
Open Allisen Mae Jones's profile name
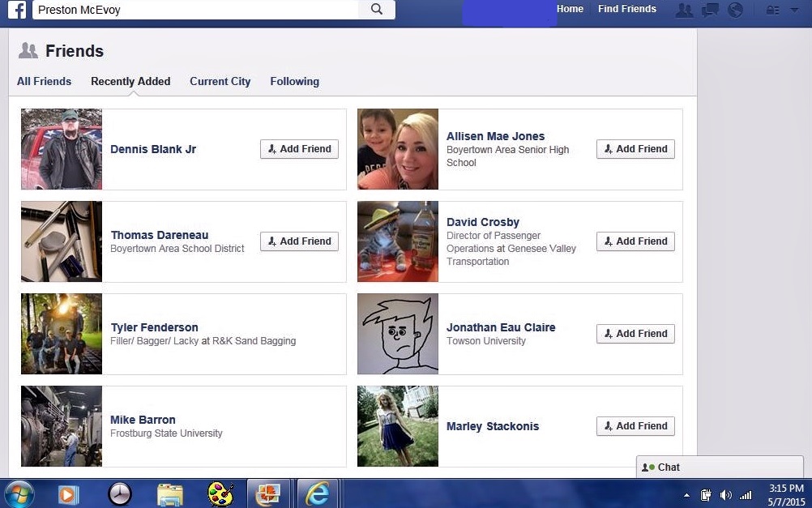pyautogui.click(x=496, y=136)
